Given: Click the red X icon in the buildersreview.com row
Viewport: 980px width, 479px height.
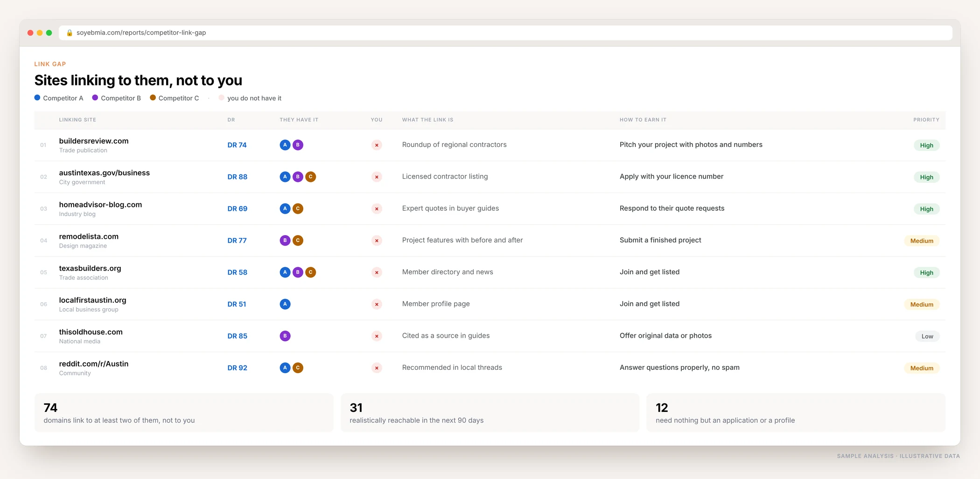Looking at the screenshot, I should [377, 145].
